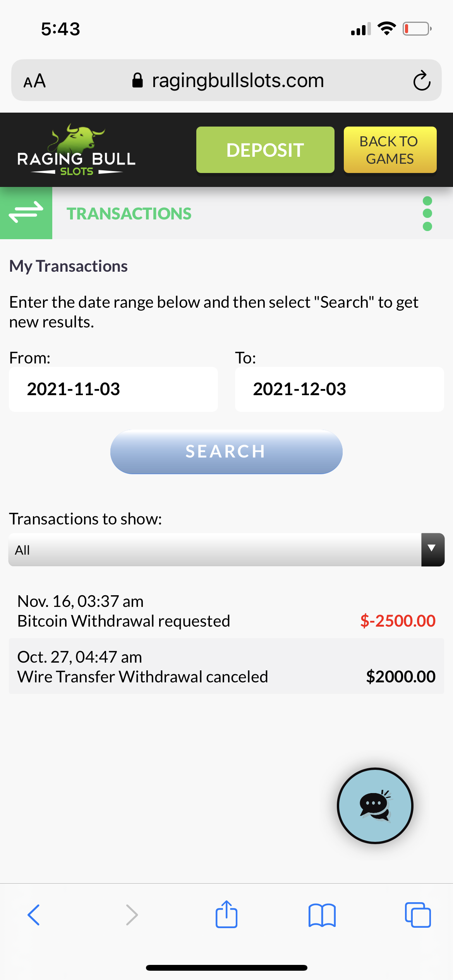Screen dimensions: 453x980
Task: Tap the transactions swap arrows icon
Action: (26, 212)
